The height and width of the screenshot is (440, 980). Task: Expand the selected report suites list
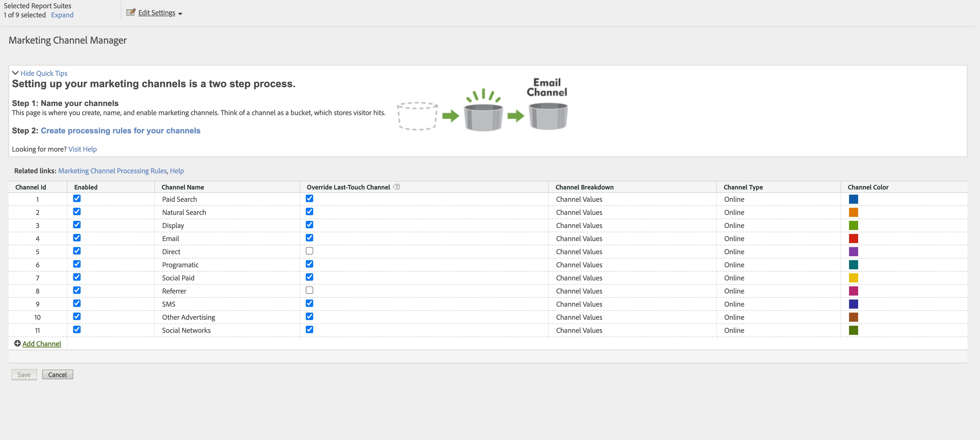click(62, 15)
